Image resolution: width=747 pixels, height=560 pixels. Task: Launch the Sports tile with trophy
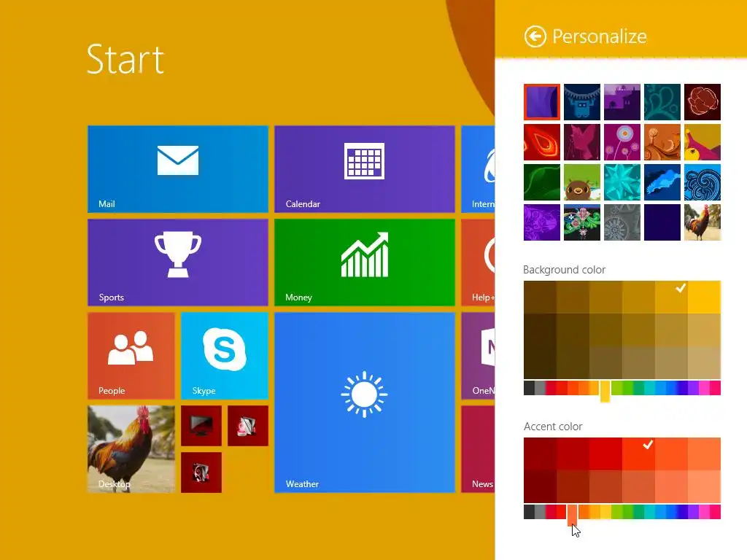[178, 262]
